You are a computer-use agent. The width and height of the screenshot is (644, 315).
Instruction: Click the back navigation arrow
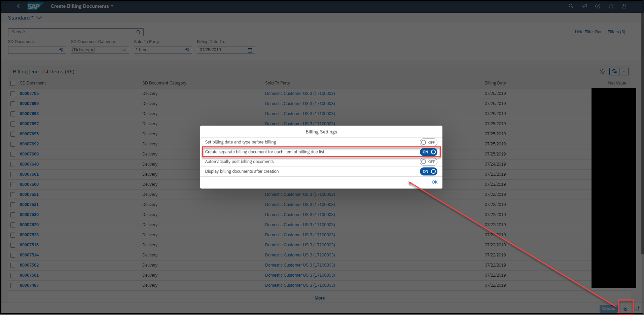click(19, 6)
